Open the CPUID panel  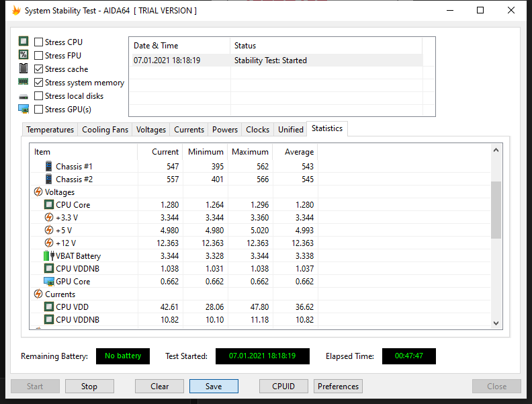pos(283,387)
